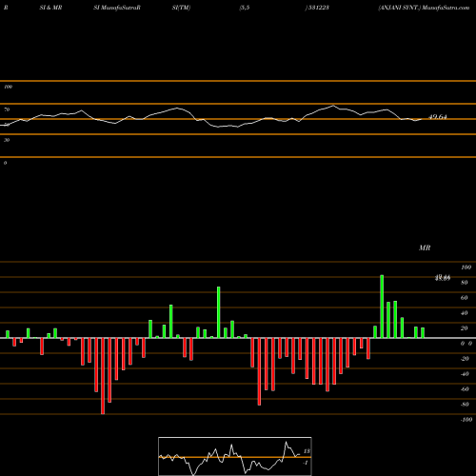This screenshot has height=476, width=476.
Task: Click the MR axis -20 label
Action: 465,359
